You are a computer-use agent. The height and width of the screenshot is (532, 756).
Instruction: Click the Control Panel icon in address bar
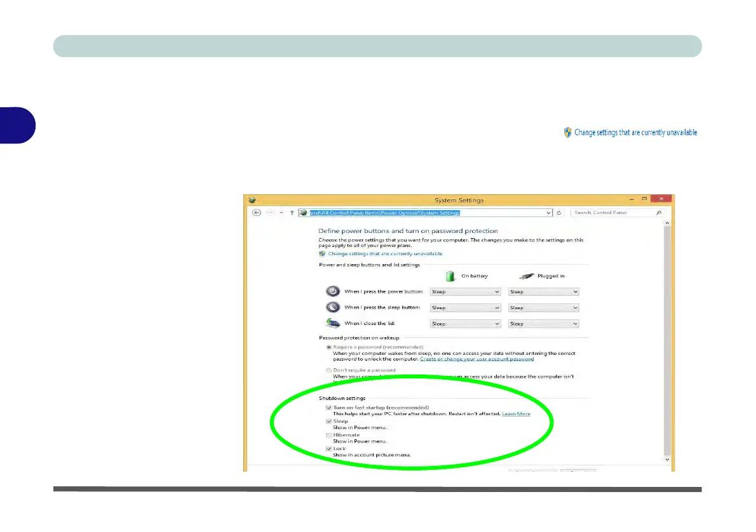click(304, 213)
